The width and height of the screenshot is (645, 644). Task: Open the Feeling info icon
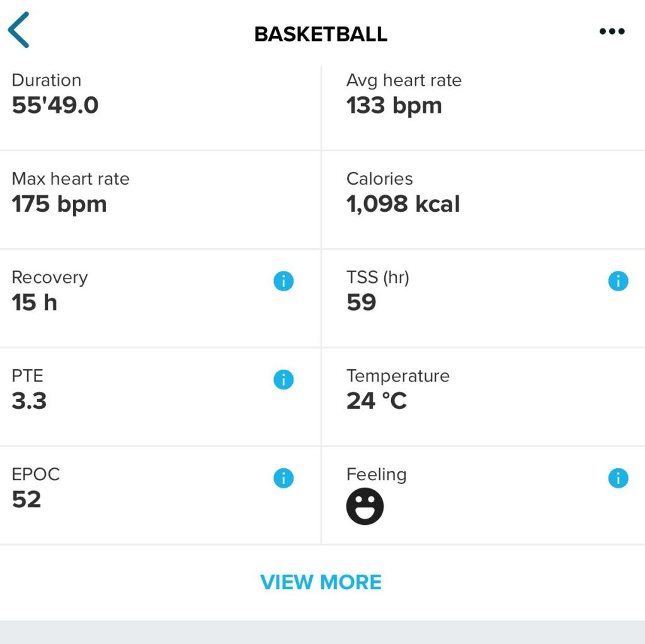click(618, 479)
